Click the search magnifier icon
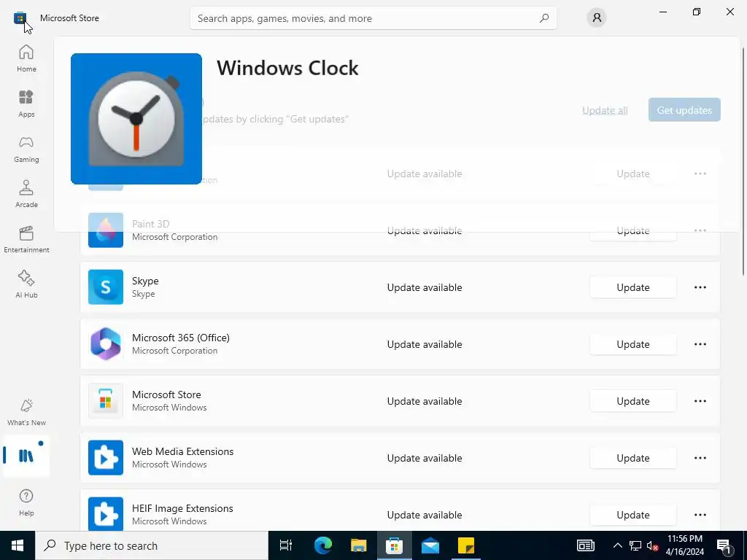The image size is (747, 560). pos(544,18)
